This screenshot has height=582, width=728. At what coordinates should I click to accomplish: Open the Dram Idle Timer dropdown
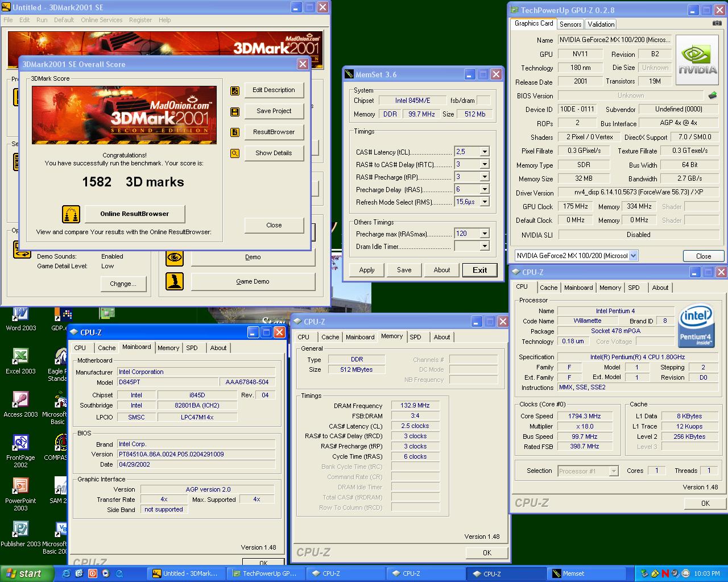point(485,246)
